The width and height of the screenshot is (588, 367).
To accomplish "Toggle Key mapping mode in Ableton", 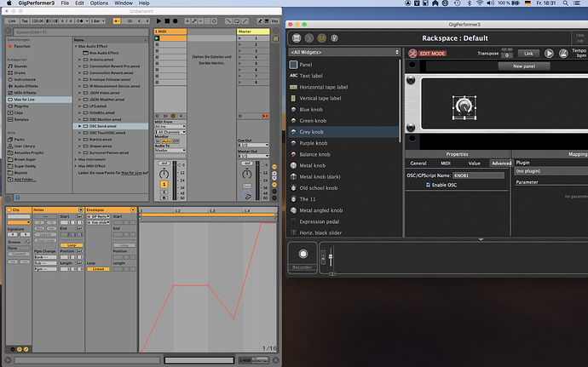I will (x=275, y=21).
